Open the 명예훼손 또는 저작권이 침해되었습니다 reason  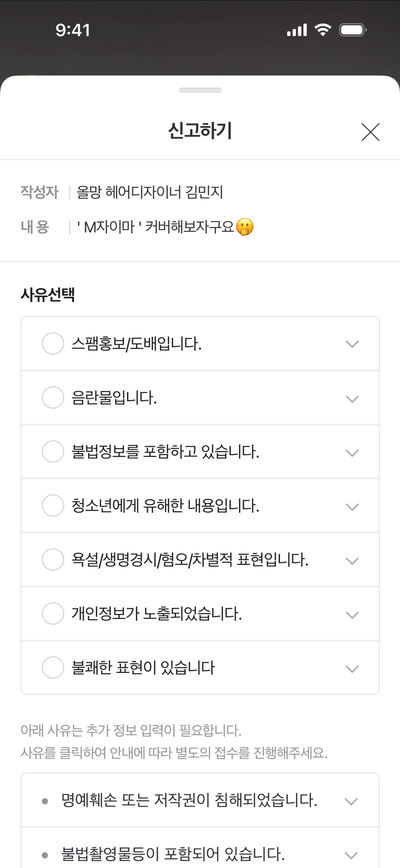pos(189,800)
